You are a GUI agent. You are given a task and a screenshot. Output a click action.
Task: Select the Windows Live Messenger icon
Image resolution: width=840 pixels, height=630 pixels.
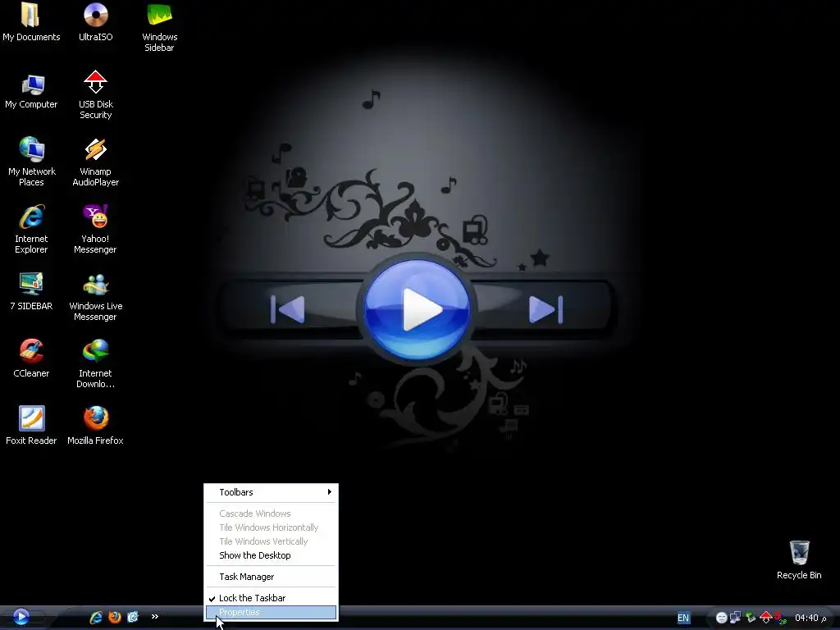click(95, 285)
